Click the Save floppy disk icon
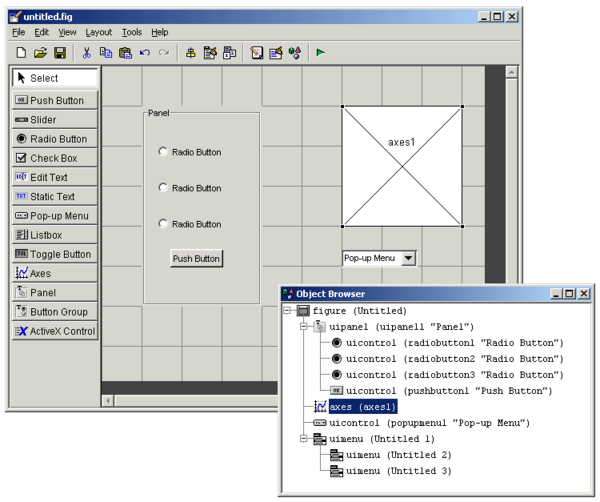The width and height of the screenshot is (600, 502). (60, 52)
